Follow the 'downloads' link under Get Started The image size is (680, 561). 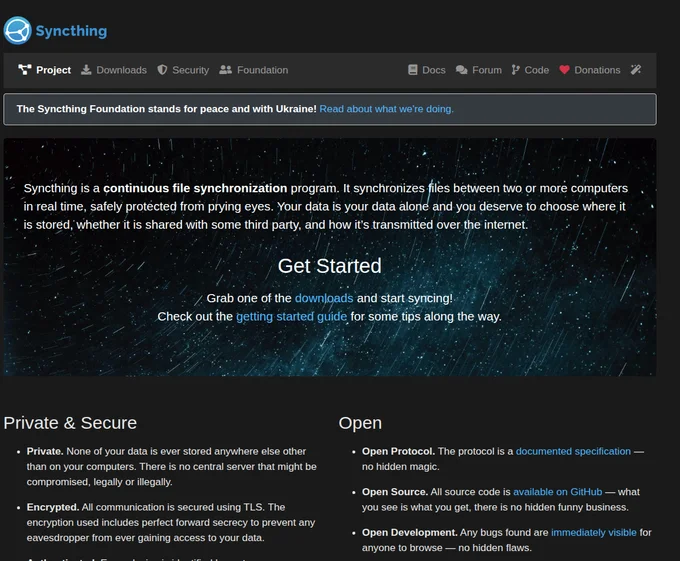point(324,298)
